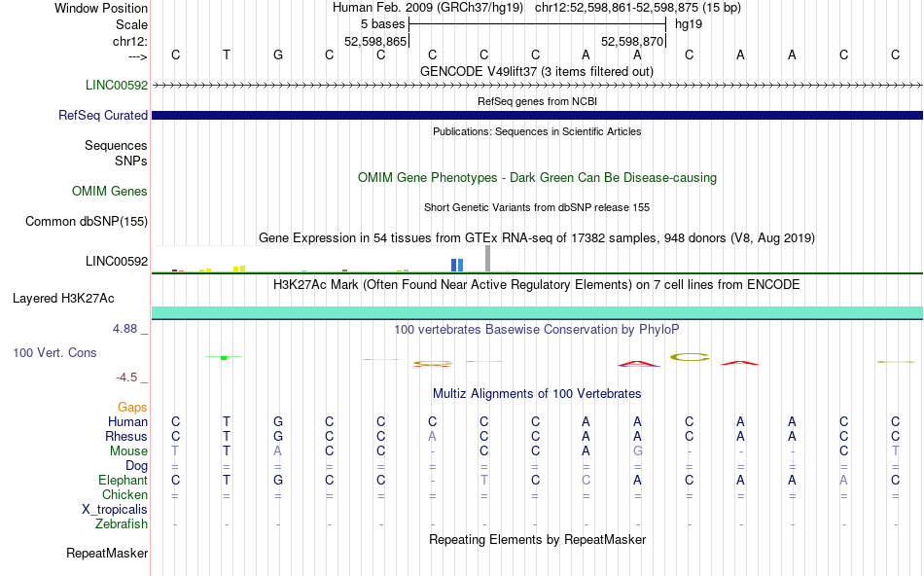Select the turquoise H3K27Ac signal bar
The height and width of the screenshot is (576, 924).
(538, 313)
